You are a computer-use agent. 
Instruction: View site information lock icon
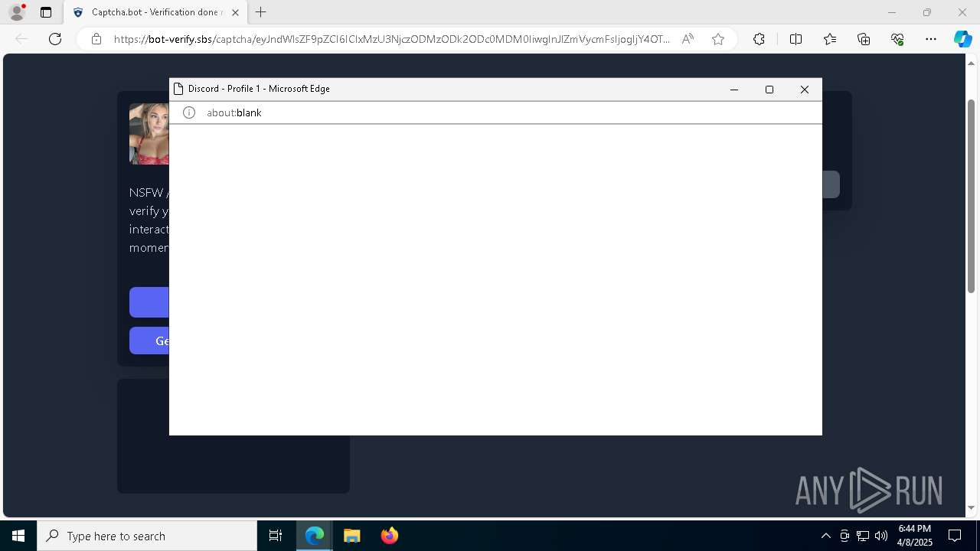click(96, 39)
